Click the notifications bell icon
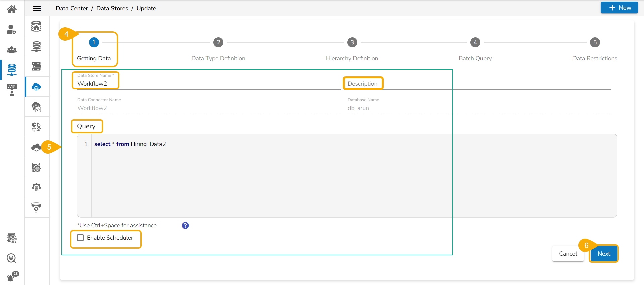Screen dimensions: 644x285 pos(11,278)
